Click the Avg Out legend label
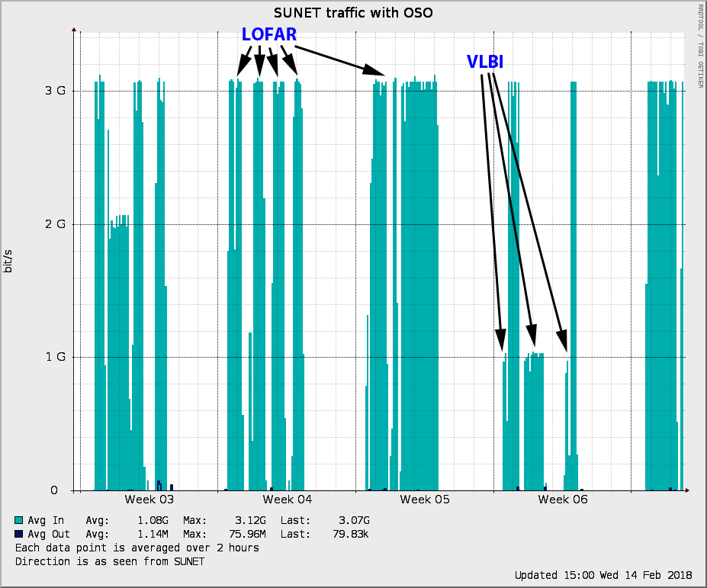This screenshot has height=588, width=707. (49, 534)
